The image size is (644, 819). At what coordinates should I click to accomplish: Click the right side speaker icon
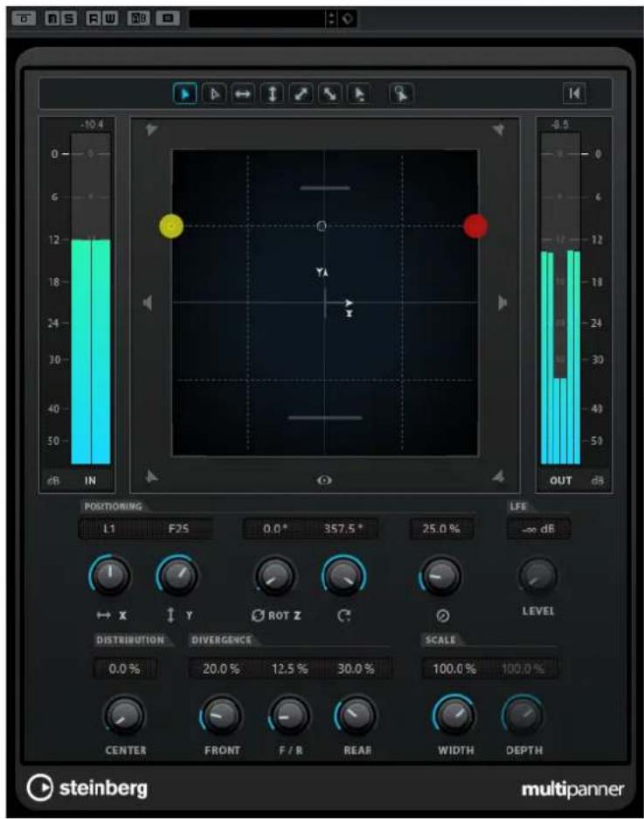click(502, 302)
